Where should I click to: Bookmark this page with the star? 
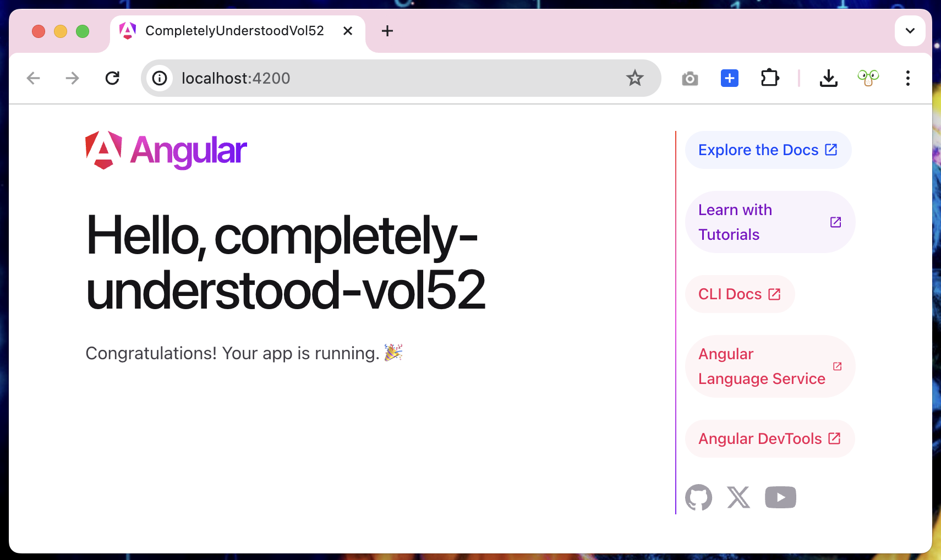tap(634, 78)
